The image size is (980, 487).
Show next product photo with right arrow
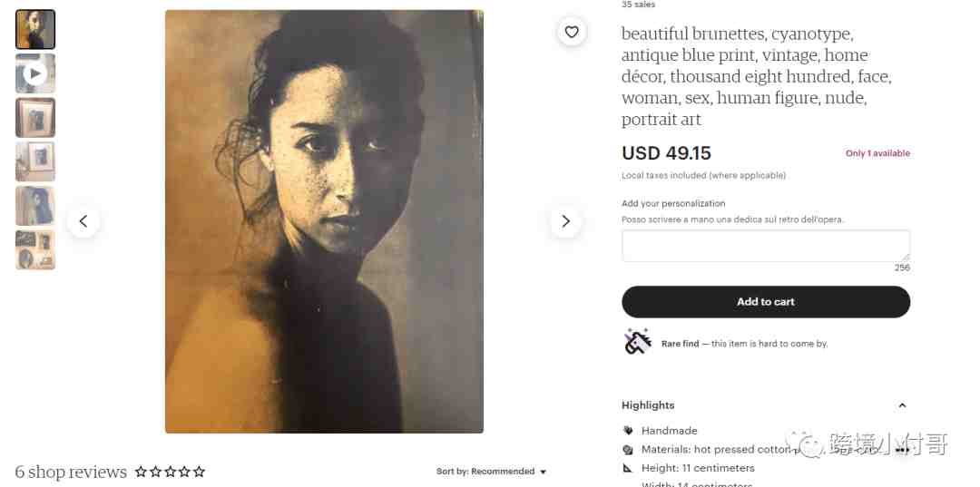click(x=565, y=221)
